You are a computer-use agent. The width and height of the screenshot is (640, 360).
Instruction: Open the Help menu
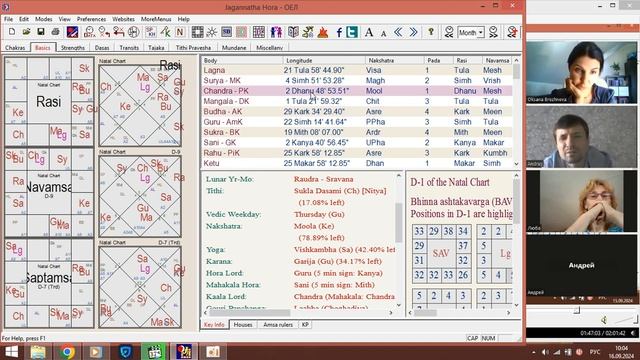click(x=183, y=19)
